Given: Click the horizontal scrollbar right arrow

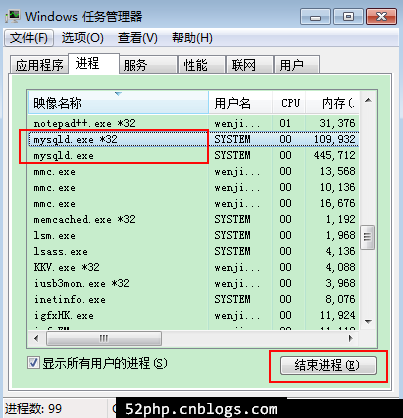Looking at the screenshot, I should (x=351, y=339).
